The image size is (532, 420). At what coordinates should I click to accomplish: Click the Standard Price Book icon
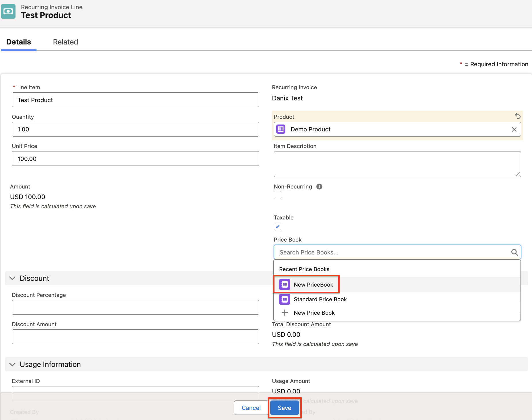tap(285, 299)
